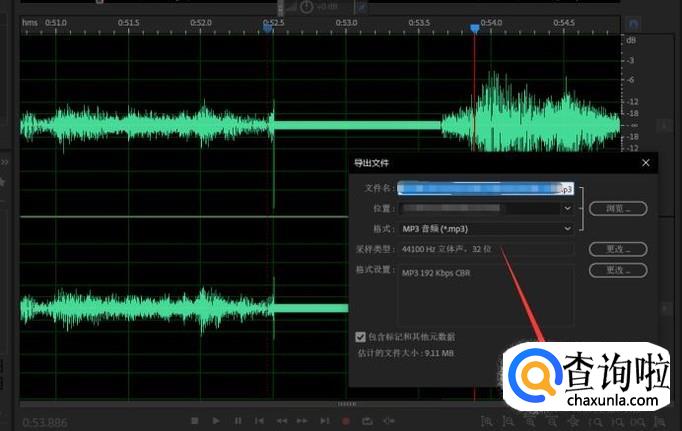Image resolution: width=682 pixels, height=431 pixels.
Task: Toggle the Loop playback icon
Action: [x=368, y=421]
